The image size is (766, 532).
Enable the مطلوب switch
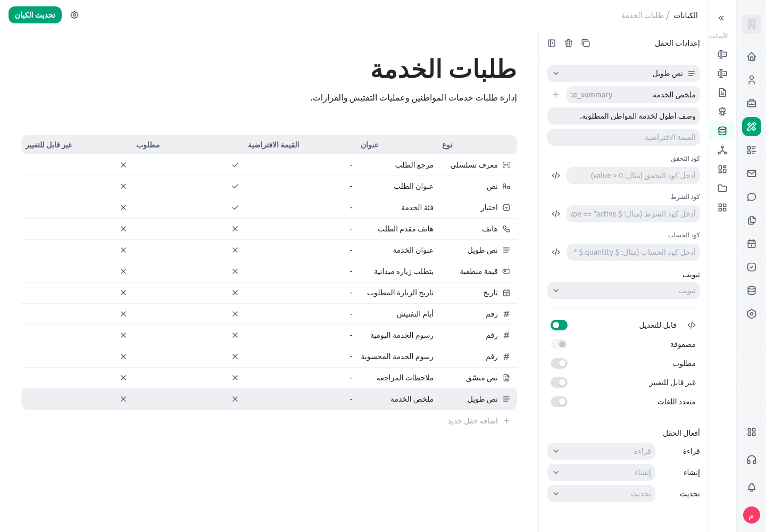pos(559,363)
